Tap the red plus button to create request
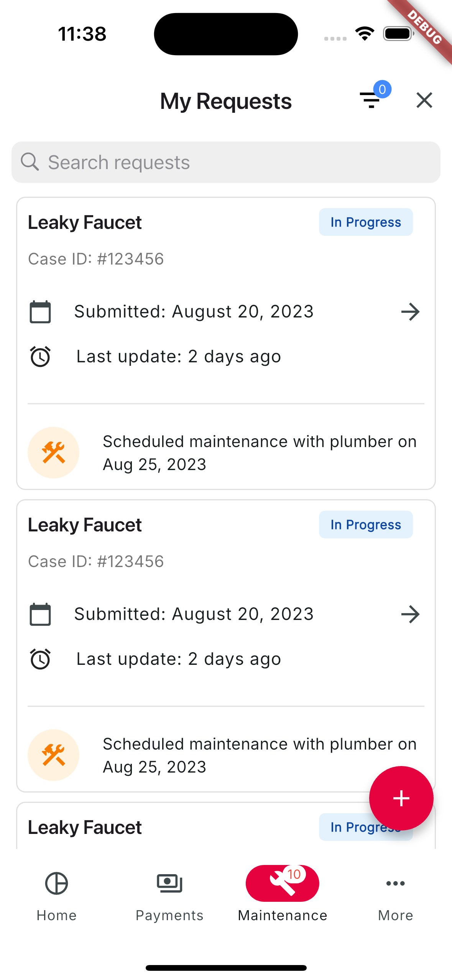Screen dimensions: 452x980 401,798
